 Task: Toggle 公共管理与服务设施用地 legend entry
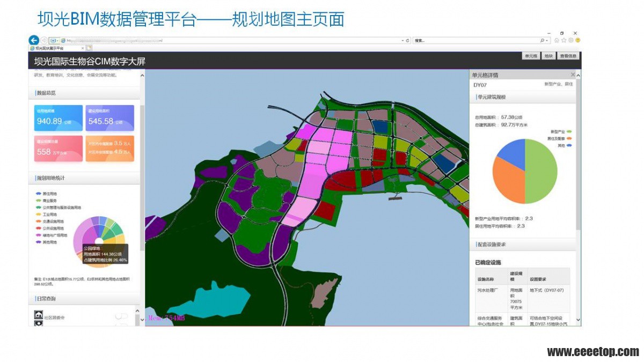[58, 208]
